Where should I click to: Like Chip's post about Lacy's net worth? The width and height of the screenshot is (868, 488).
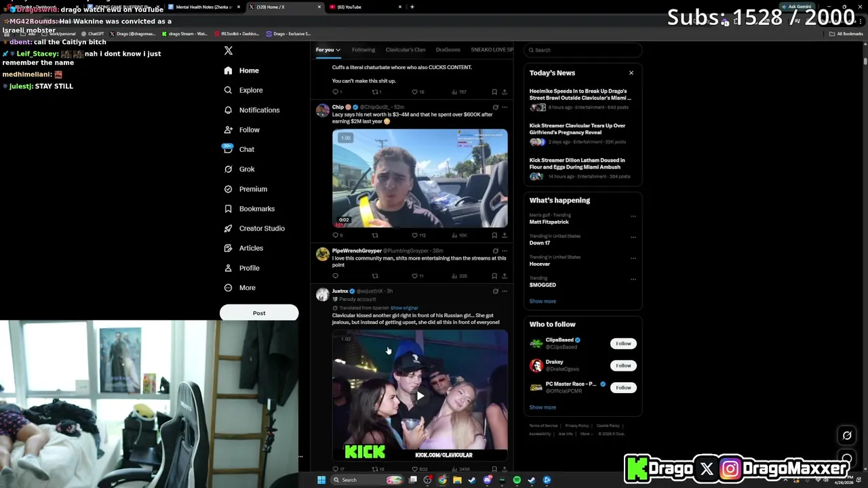(x=415, y=235)
